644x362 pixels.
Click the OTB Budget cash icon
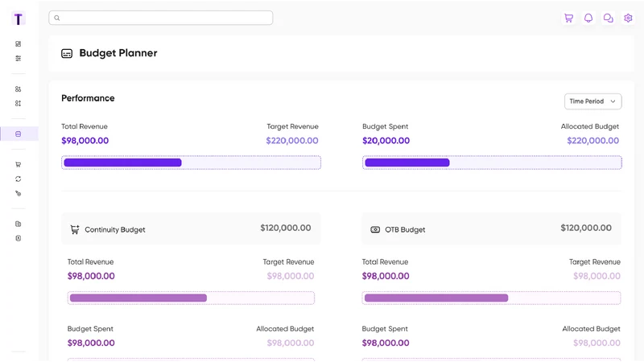click(375, 229)
